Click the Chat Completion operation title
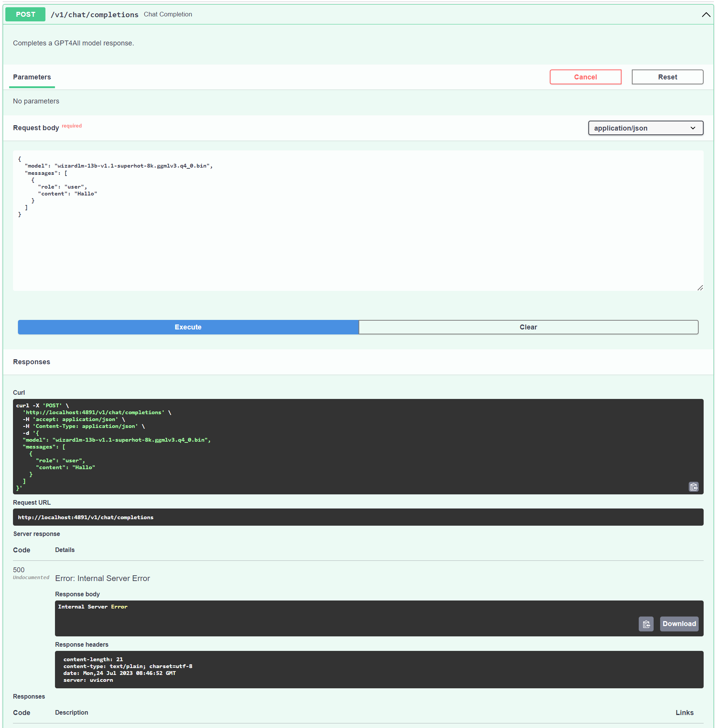The height and width of the screenshot is (728, 717). click(x=168, y=14)
